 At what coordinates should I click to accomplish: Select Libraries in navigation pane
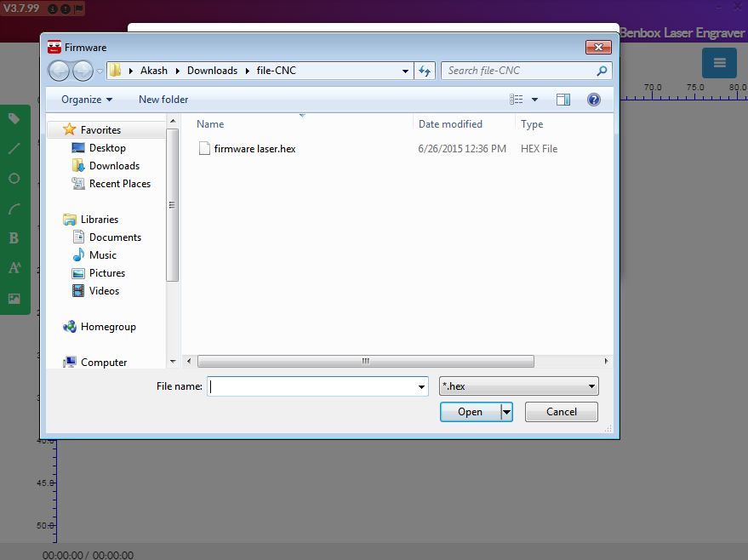point(100,220)
